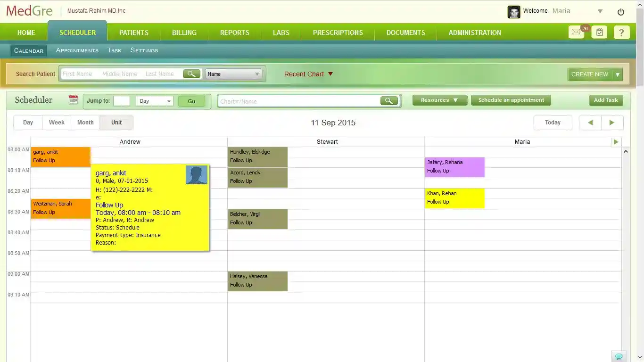Switch to the Week view
This screenshot has height=362, width=644.
(x=56, y=122)
